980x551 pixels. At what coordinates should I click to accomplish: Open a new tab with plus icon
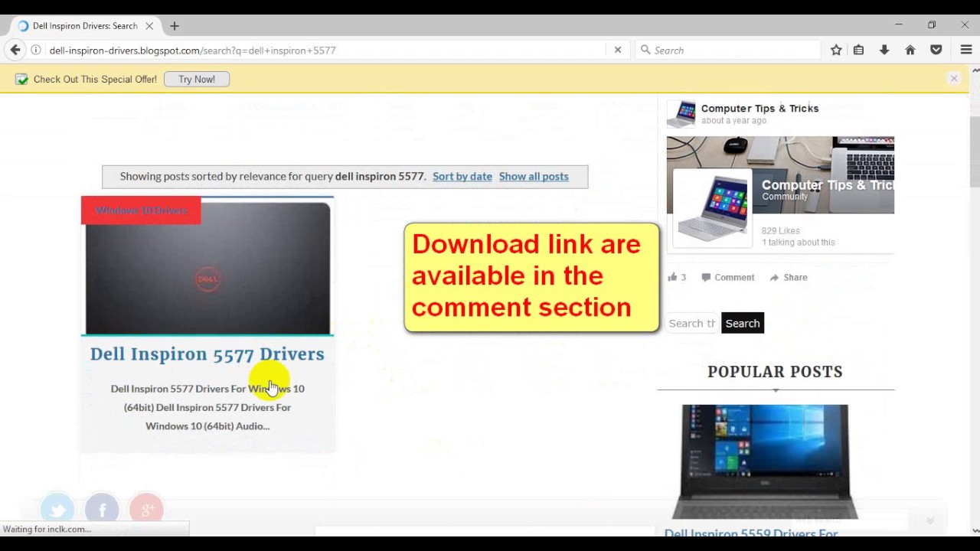click(175, 26)
